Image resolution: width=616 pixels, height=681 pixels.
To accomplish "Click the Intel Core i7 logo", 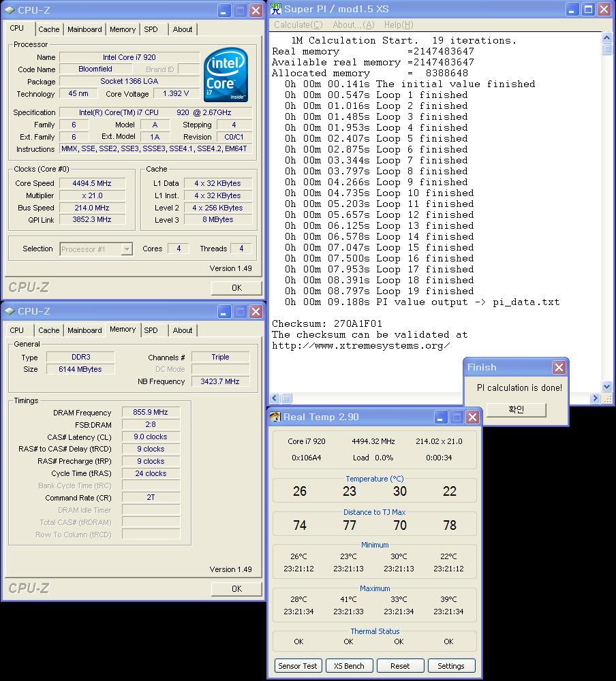I will click(226, 75).
